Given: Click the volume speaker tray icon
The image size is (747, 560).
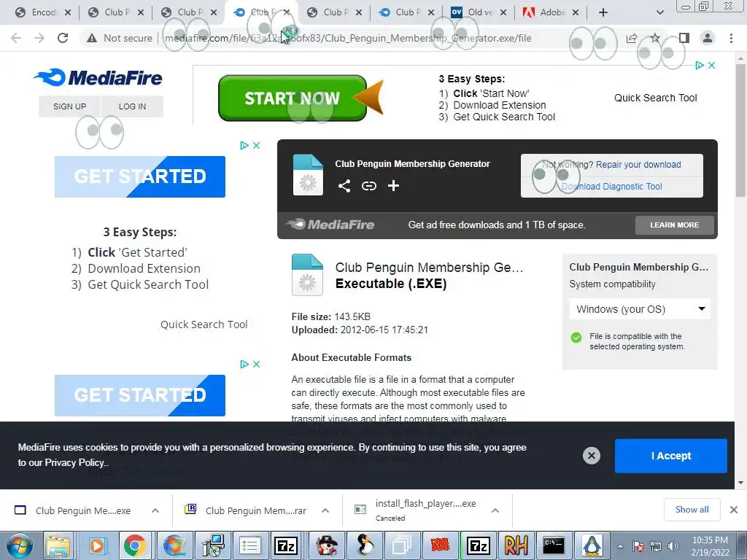Looking at the screenshot, I should pos(673,546).
